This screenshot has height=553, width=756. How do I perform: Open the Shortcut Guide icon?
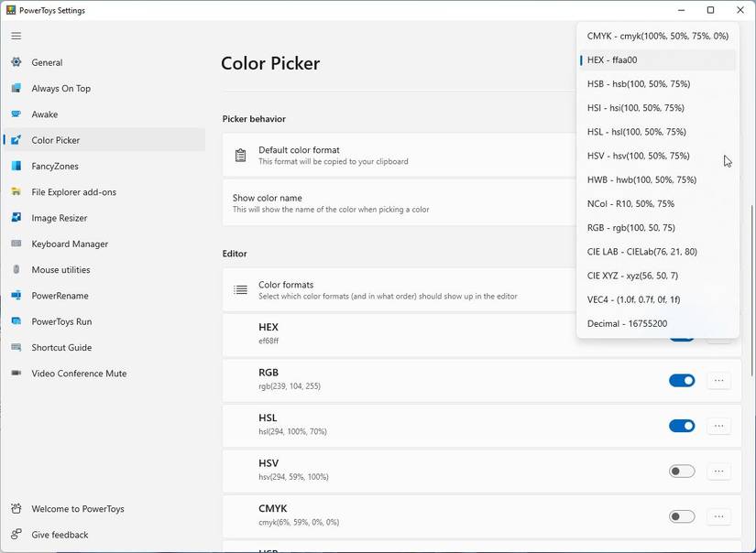click(x=18, y=347)
